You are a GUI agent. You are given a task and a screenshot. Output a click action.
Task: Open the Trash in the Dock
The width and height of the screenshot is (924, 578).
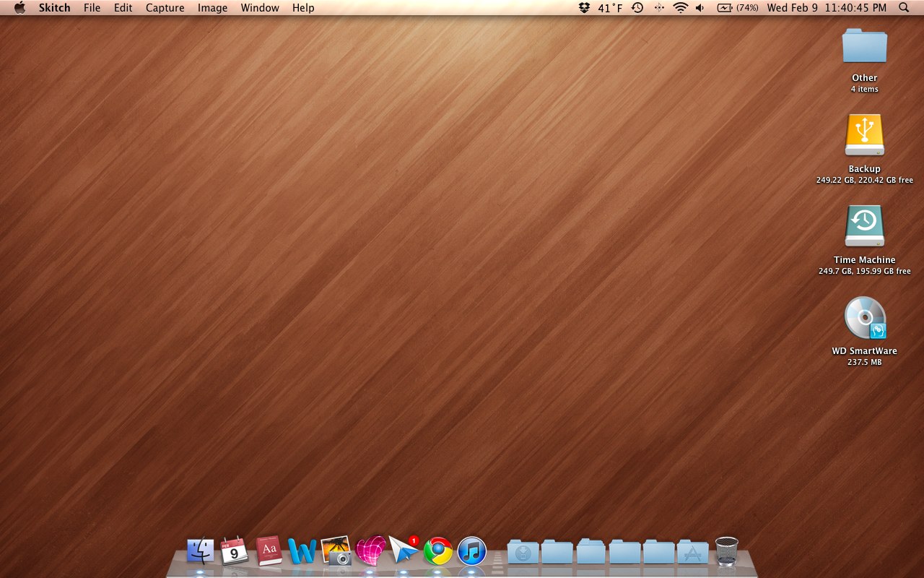(726, 551)
